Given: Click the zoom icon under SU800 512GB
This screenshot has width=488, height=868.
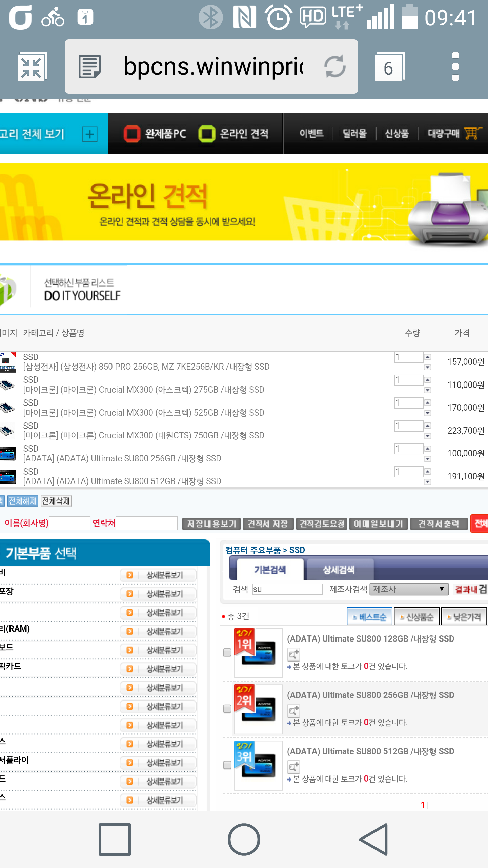Looking at the screenshot, I should coord(293,767).
